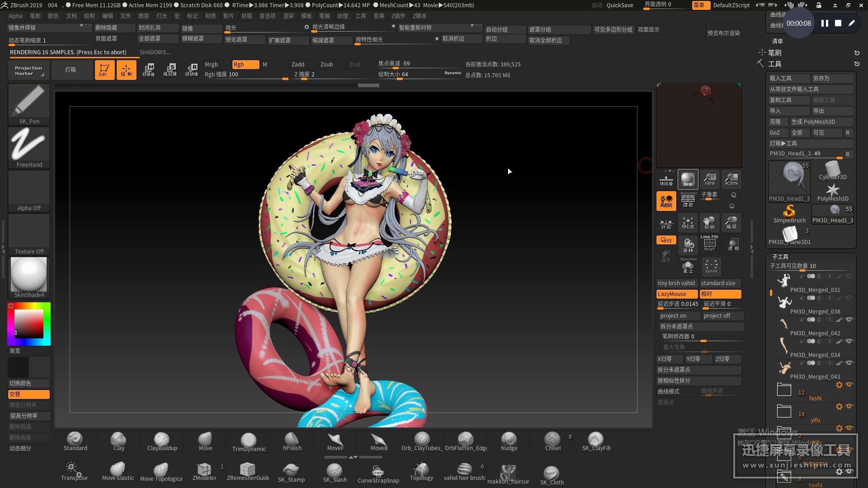Toggle Rgb channel painting mode
Screen dimensions: 868x488
click(x=238, y=64)
